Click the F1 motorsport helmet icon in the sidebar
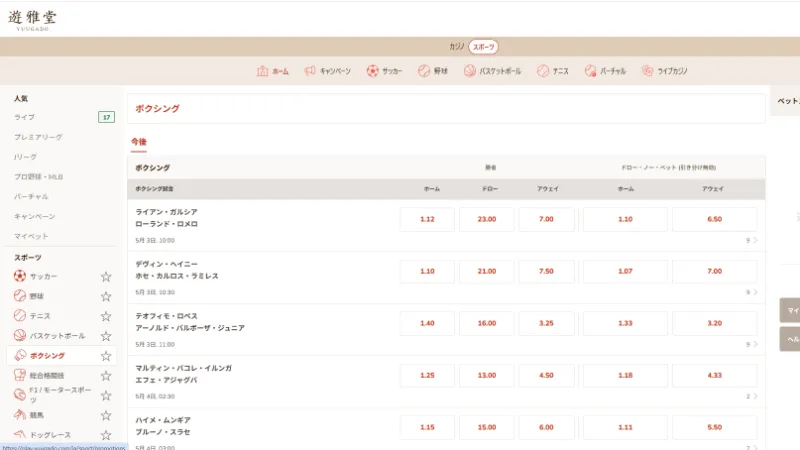800x450 pixels. pyautogui.click(x=20, y=395)
